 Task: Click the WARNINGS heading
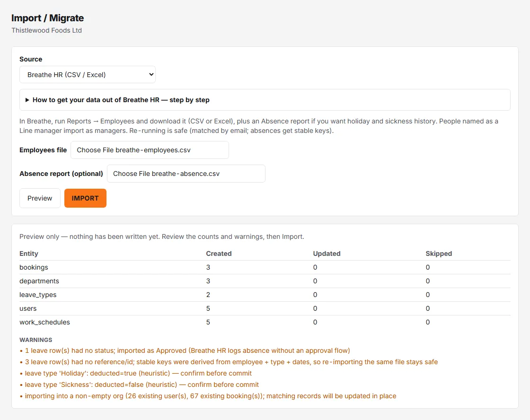pyautogui.click(x=36, y=340)
